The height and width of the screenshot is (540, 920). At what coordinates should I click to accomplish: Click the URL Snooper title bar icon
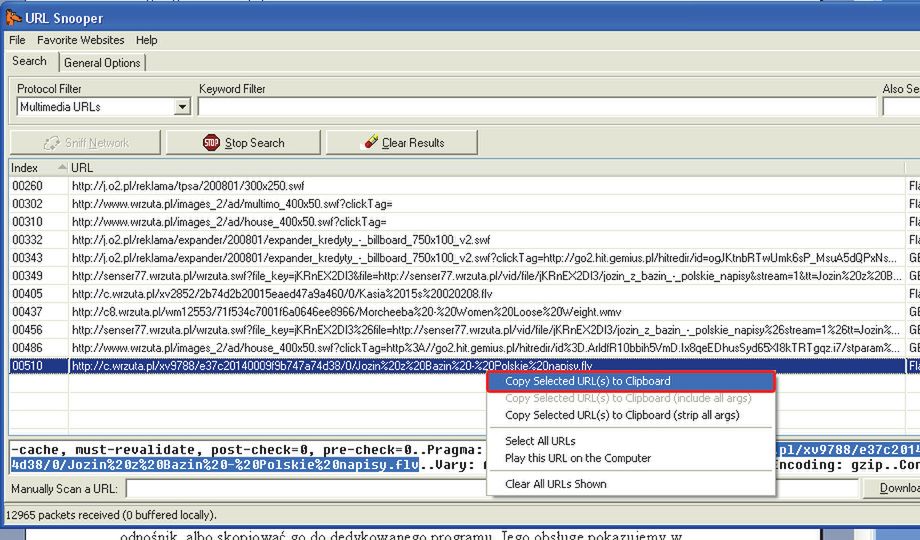coord(12,18)
